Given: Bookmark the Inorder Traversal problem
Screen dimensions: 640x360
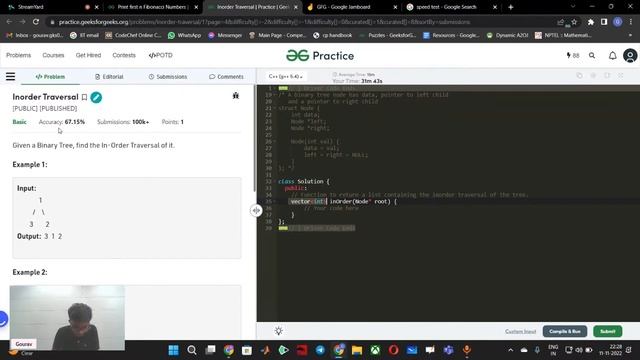Looking at the screenshot, I should tap(84, 97).
